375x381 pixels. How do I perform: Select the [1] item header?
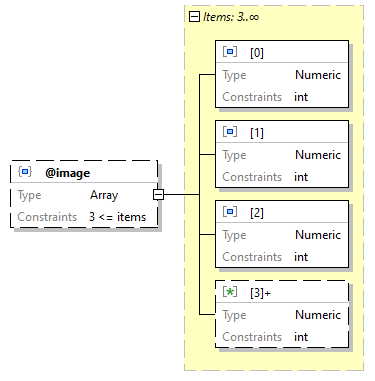pyautogui.click(x=282, y=132)
